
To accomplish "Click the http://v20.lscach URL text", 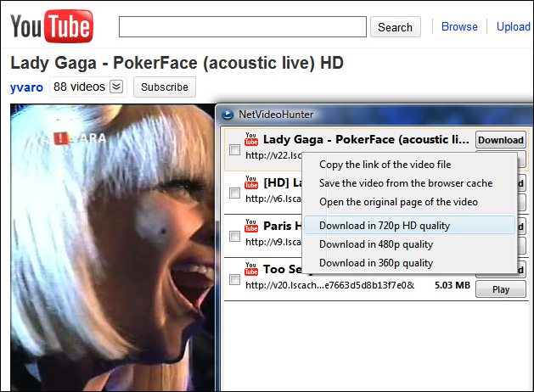I will click(329, 285).
